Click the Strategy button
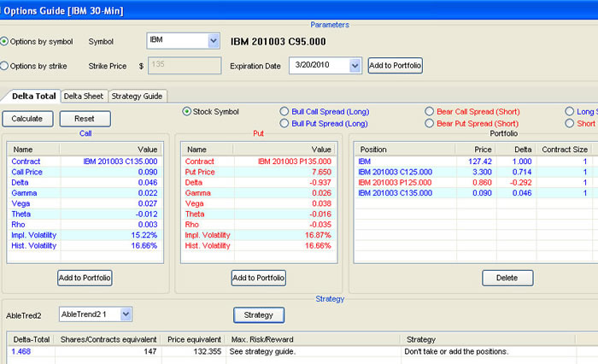This screenshot has height=364, width=598. (x=258, y=315)
